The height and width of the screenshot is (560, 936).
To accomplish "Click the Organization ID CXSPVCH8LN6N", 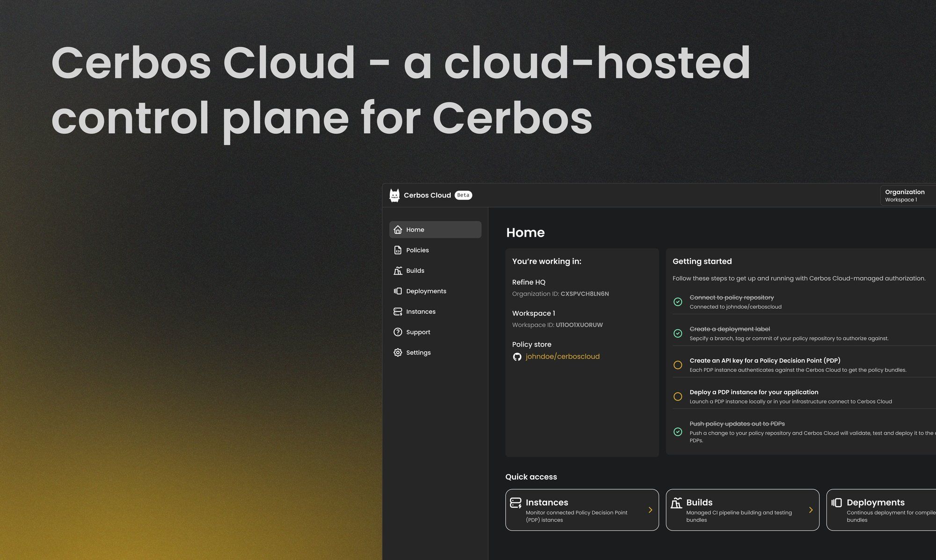I will coord(585,294).
